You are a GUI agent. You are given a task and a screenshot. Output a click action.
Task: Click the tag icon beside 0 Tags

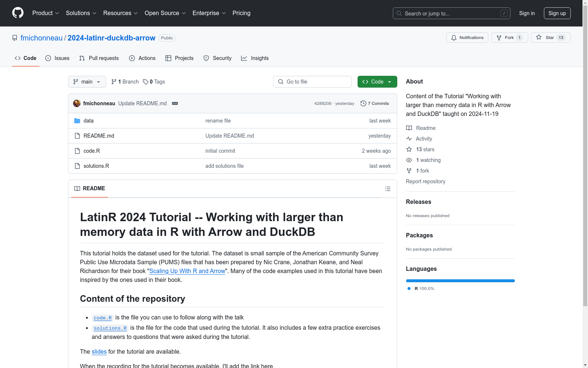(x=146, y=82)
